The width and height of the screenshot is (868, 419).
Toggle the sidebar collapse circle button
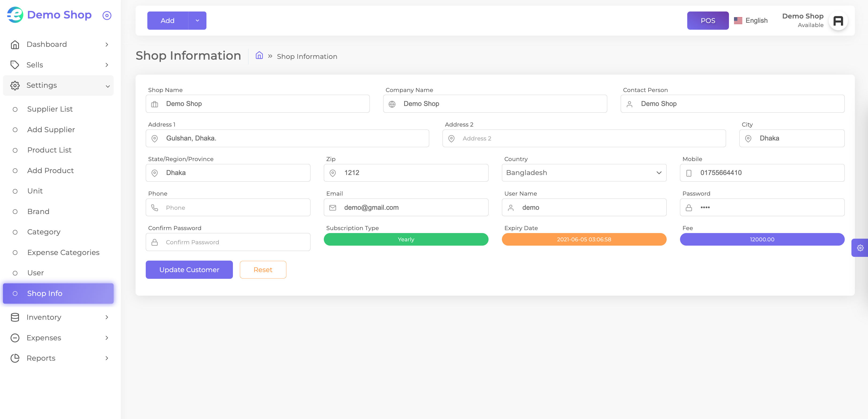(107, 16)
